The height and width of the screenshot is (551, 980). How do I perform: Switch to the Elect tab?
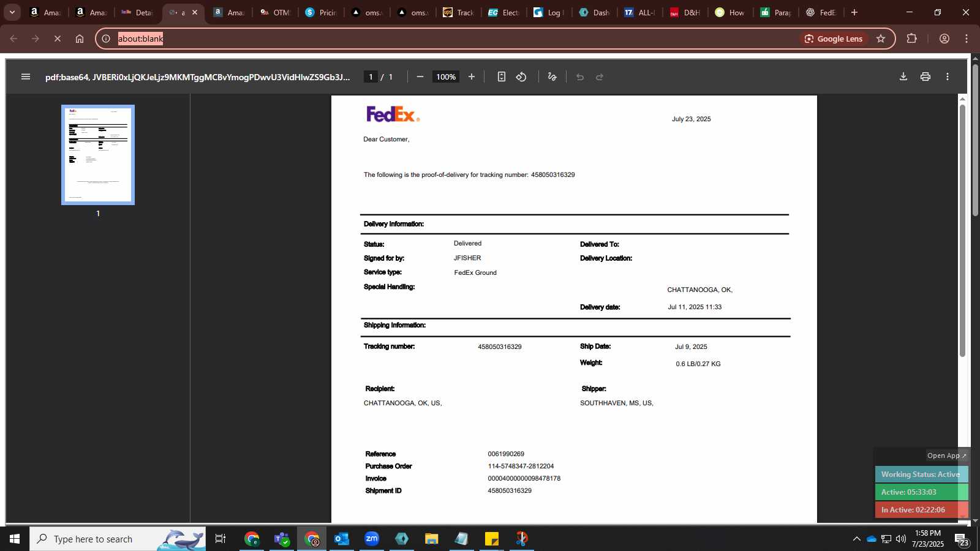pyautogui.click(x=503, y=12)
